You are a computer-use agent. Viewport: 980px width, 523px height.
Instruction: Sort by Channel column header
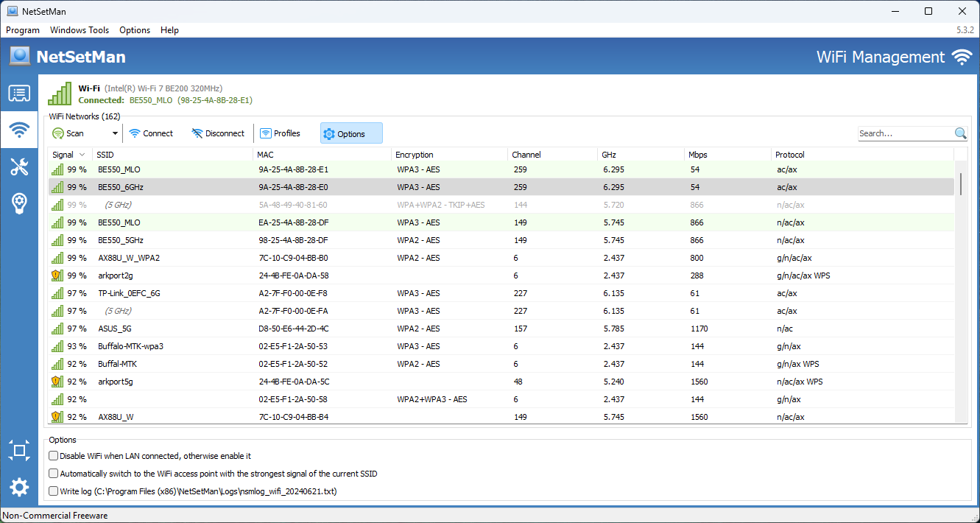552,155
